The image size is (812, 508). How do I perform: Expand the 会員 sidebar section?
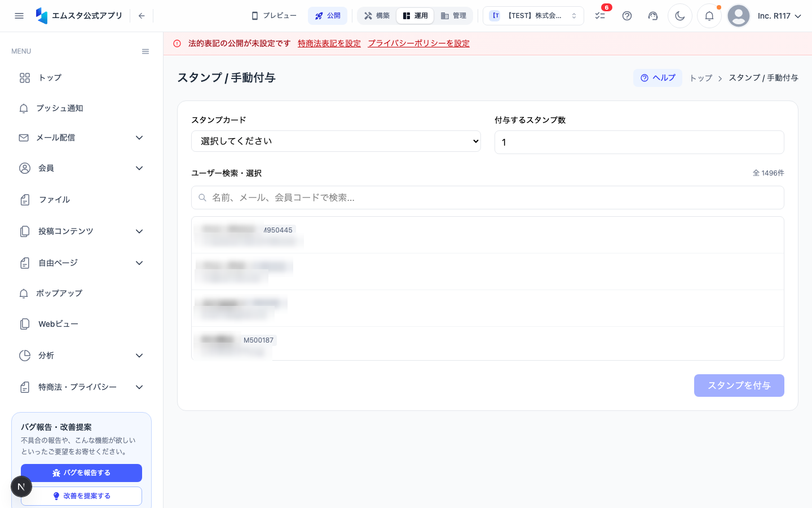point(81,168)
